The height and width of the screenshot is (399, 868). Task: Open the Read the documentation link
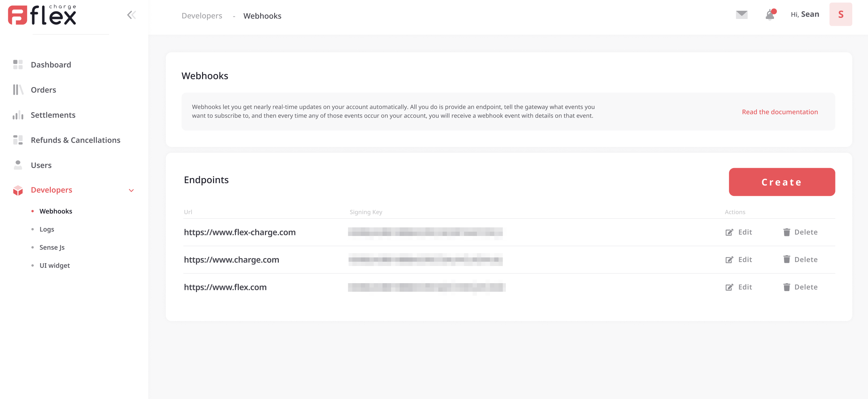click(780, 112)
